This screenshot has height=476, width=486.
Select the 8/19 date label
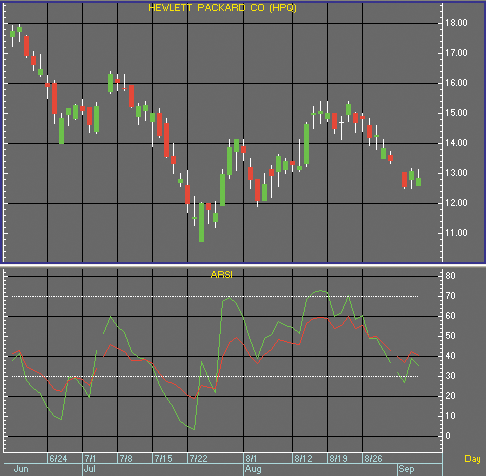click(338, 459)
